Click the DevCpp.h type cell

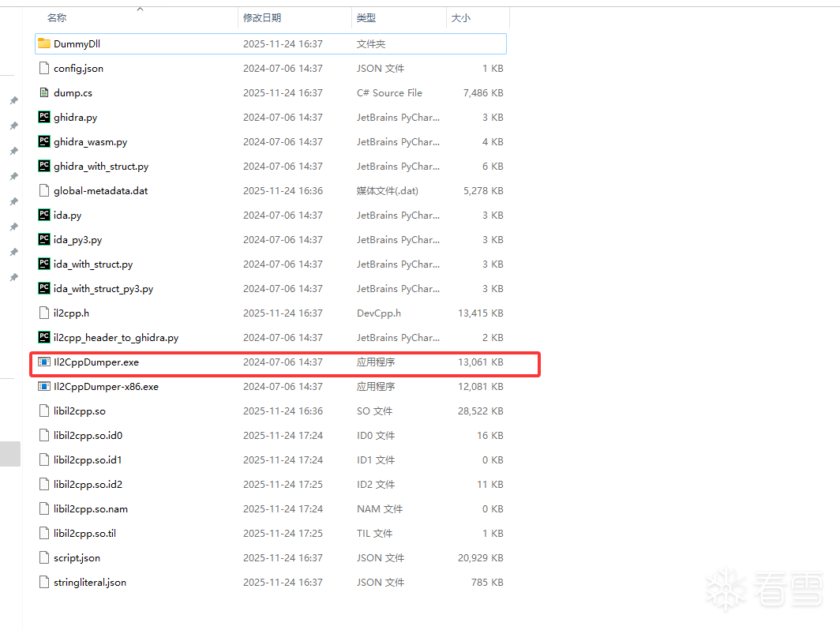379,313
